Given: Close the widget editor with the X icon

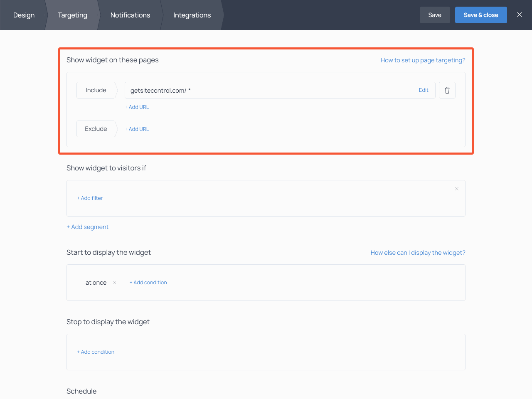Looking at the screenshot, I should (x=519, y=15).
